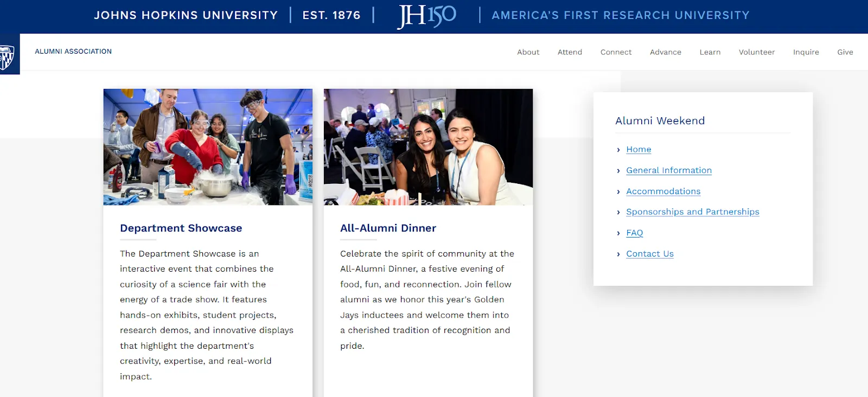
Task: Click the All-Alumni Dinner photo
Action: tap(428, 147)
